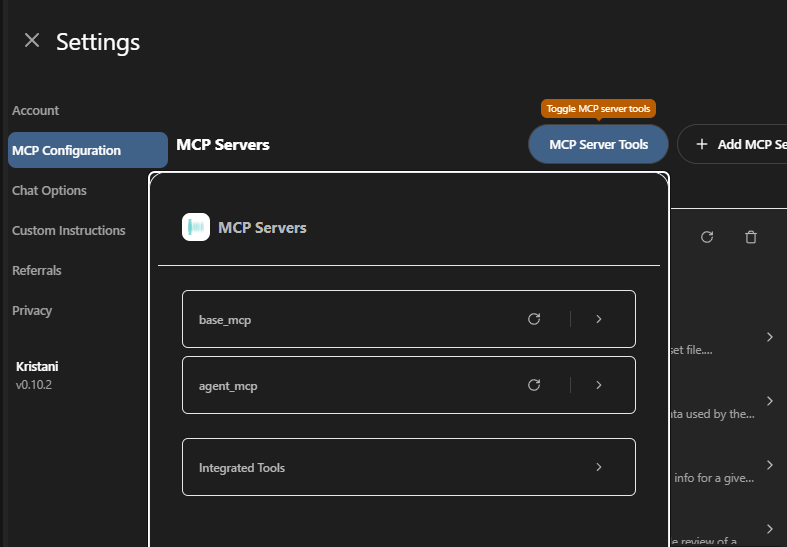The width and height of the screenshot is (787, 547).
Task: Open Integrated Tools via its chevron
Action: [599, 467]
